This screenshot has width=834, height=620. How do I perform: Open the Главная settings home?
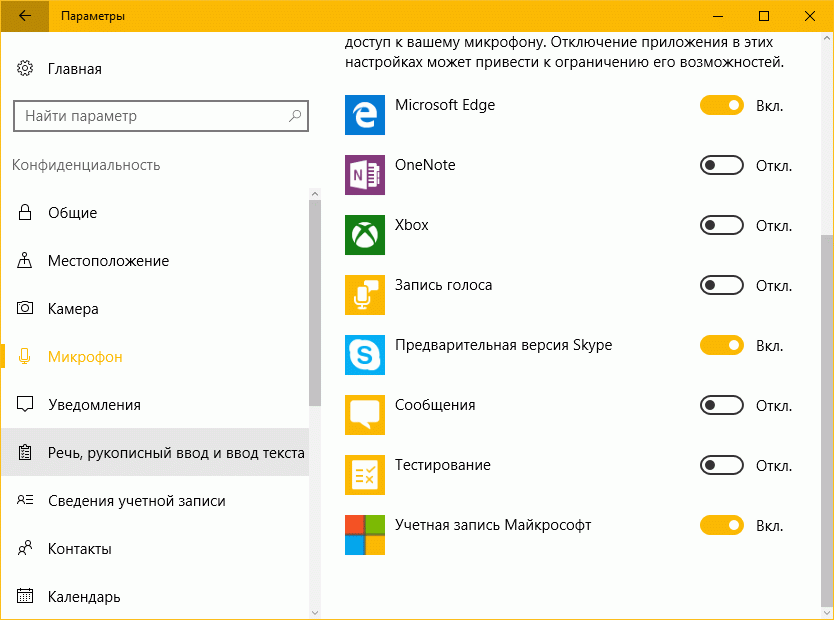(75, 69)
